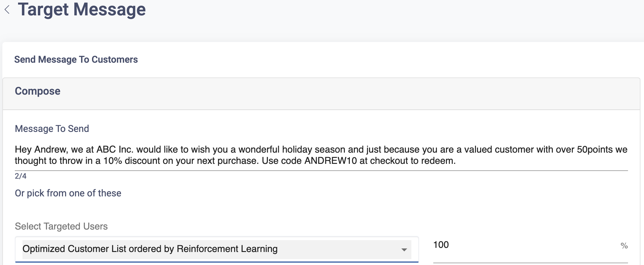Image resolution: width=644 pixels, height=265 pixels.
Task: Place cursor at end of message text
Action: pyautogui.click(x=456, y=161)
